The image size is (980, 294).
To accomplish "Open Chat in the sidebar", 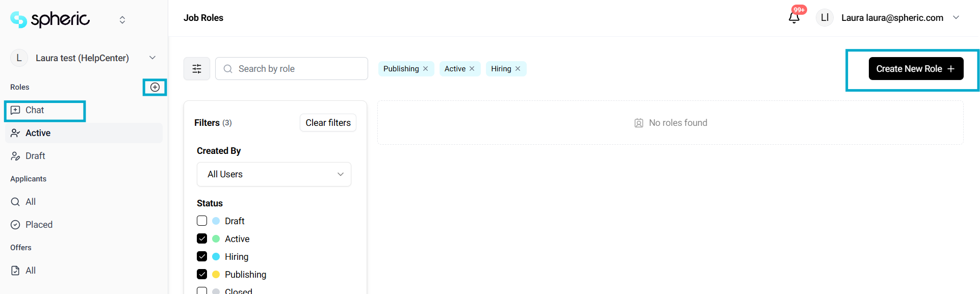I will 35,111.
